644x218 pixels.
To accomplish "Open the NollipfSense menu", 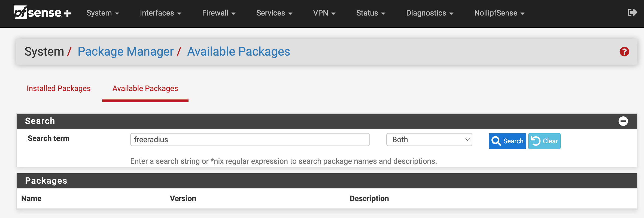I will [499, 13].
